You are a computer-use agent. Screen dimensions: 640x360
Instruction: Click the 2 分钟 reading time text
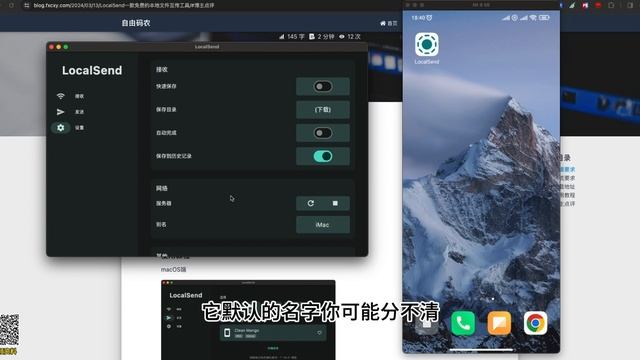coord(322,36)
